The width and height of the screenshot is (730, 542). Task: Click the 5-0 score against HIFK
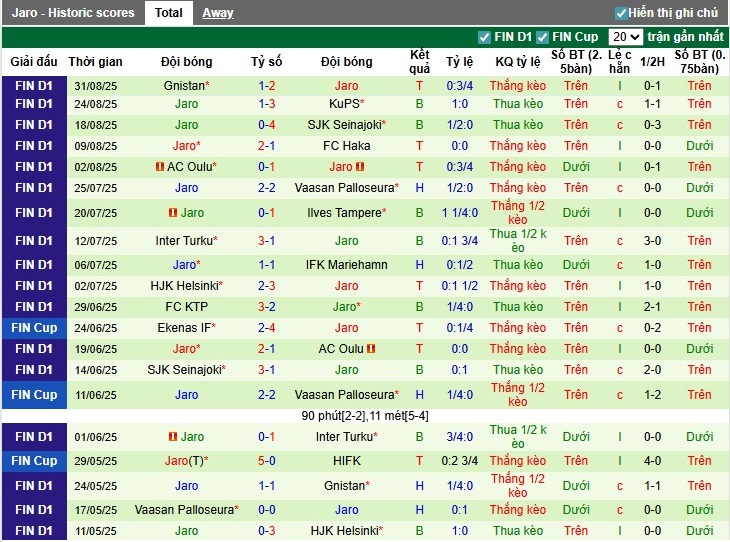coord(267,461)
